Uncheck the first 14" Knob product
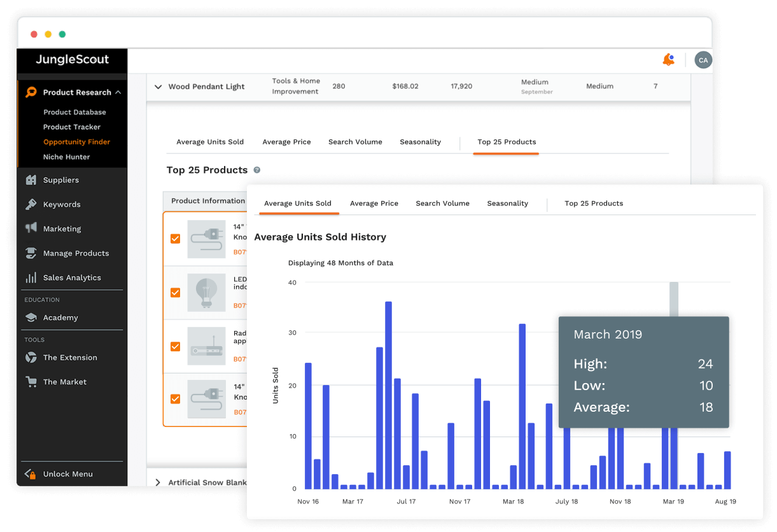 [175, 239]
